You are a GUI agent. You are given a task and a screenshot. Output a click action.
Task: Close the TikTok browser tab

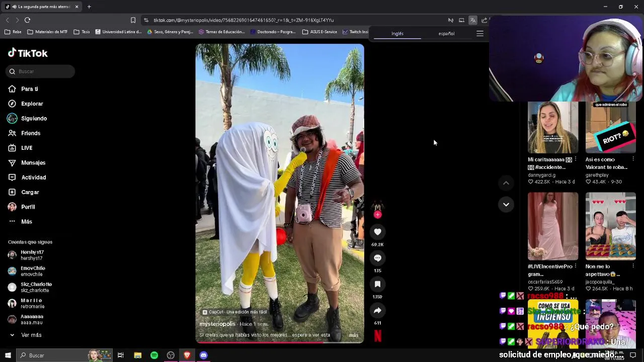[x=76, y=7]
